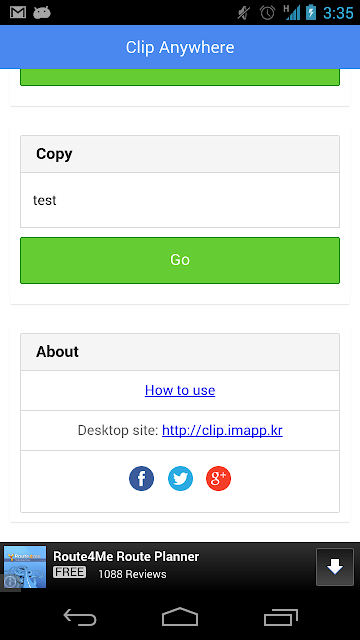This screenshot has height=640, width=360.
Task: Open the ad info icon
Action: click(9, 582)
